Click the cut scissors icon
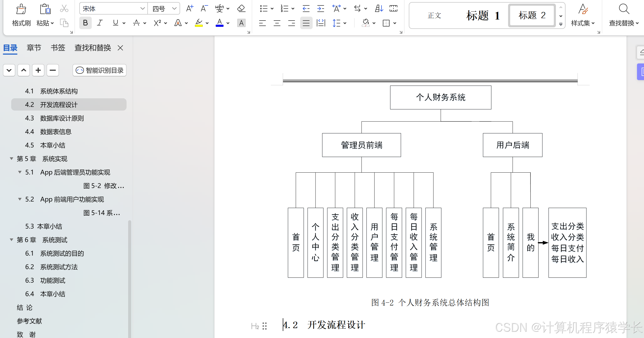The width and height of the screenshot is (644, 338). click(64, 9)
